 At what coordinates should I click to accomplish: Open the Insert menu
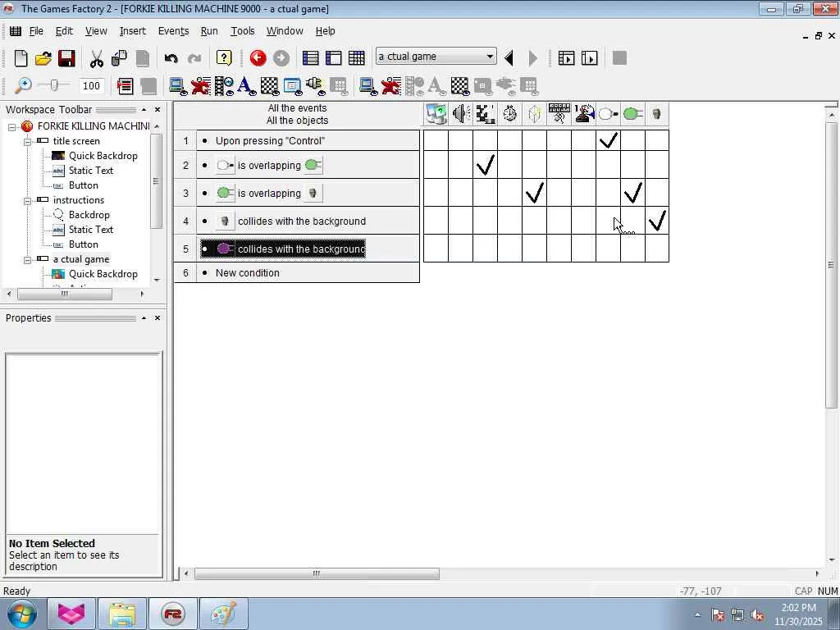pos(132,31)
